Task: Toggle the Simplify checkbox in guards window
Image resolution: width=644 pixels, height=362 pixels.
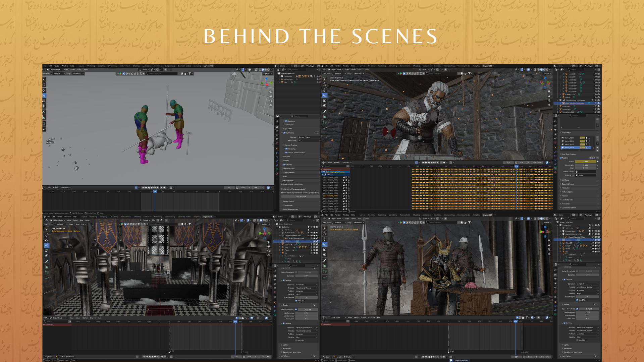Action: [x=284, y=165]
